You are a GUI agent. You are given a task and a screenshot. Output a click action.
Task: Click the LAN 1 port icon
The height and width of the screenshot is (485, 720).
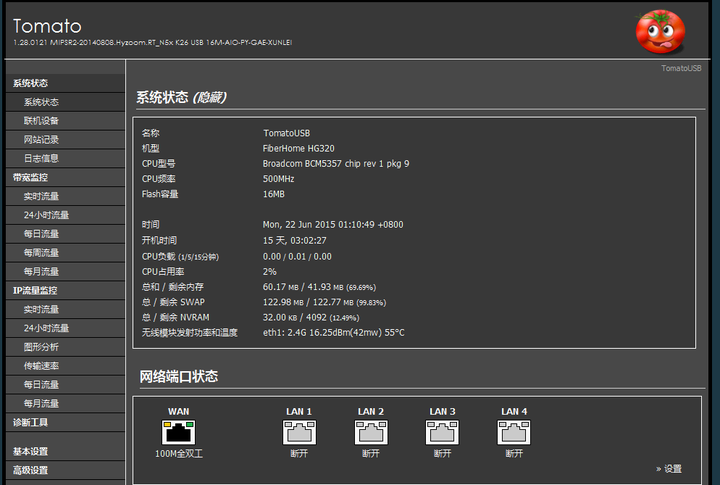pyautogui.click(x=299, y=432)
